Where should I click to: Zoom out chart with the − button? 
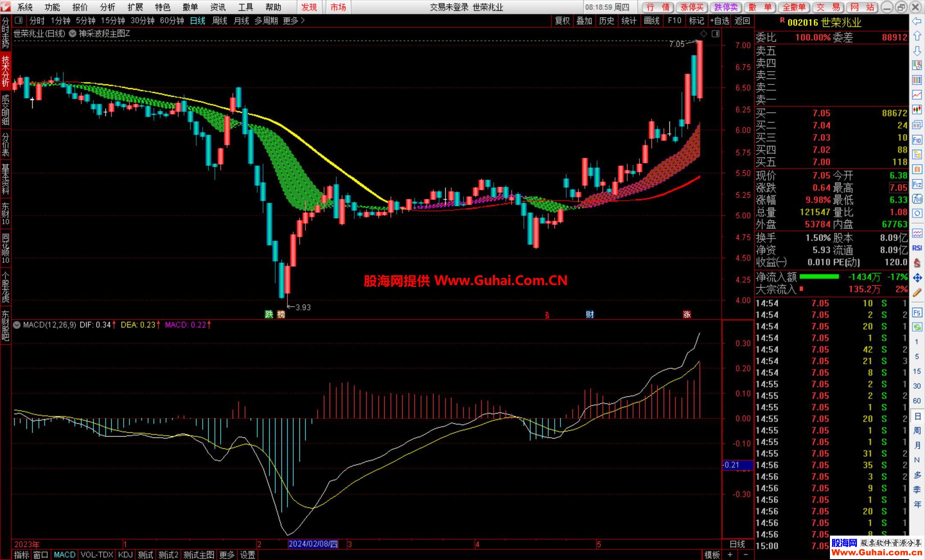coord(746,555)
